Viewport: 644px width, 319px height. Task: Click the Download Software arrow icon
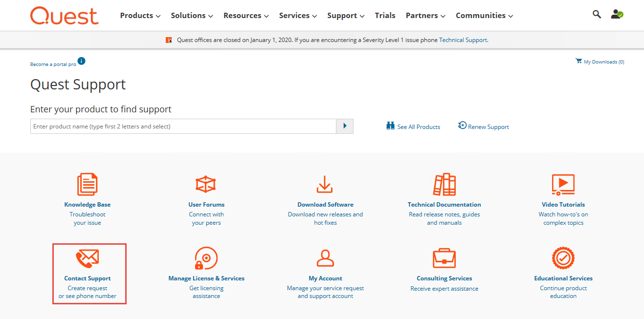pyautogui.click(x=325, y=184)
